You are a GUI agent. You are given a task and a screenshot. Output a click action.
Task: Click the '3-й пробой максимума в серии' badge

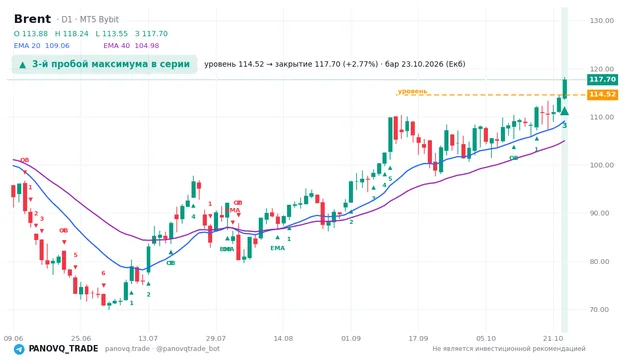pyautogui.click(x=104, y=64)
